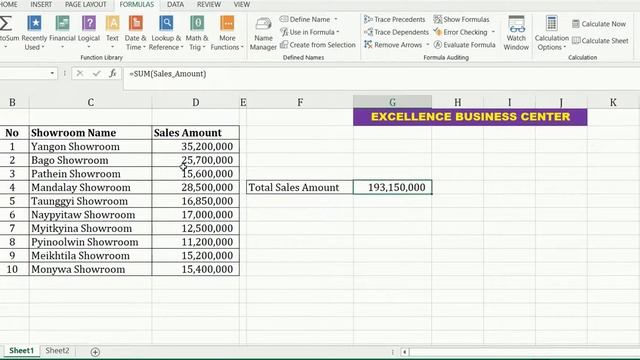This screenshot has width=640, height=360.
Task: Launch the Name Manager
Action: pyautogui.click(x=263, y=33)
